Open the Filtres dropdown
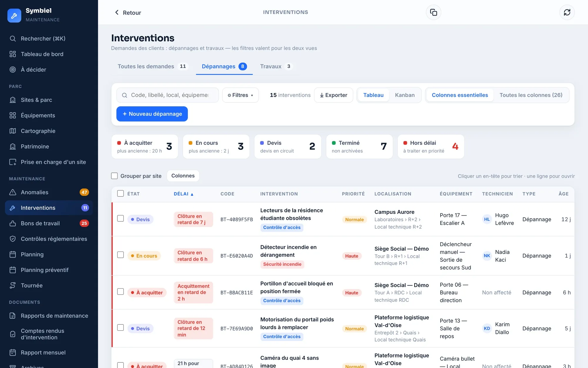The width and height of the screenshot is (588, 368). click(240, 95)
